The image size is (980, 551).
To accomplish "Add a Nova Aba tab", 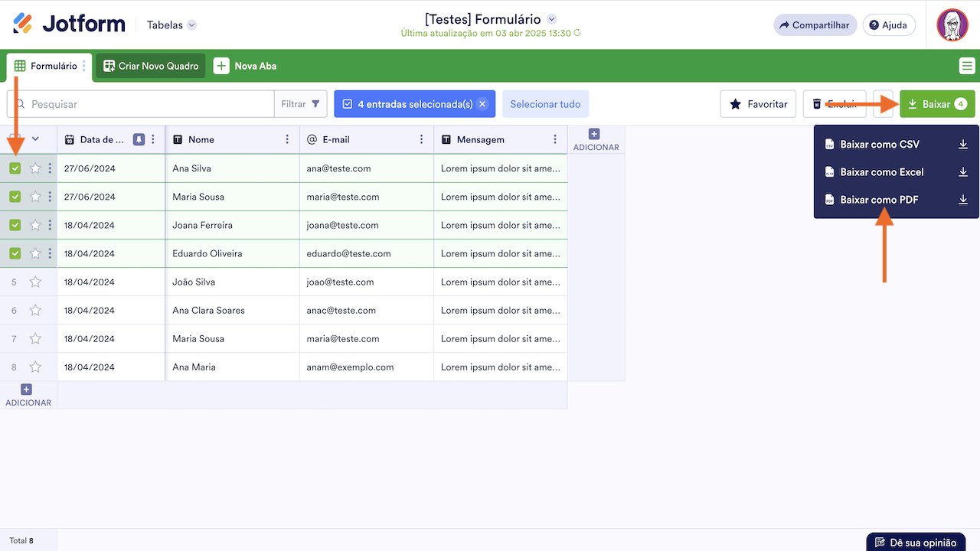I will [245, 66].
